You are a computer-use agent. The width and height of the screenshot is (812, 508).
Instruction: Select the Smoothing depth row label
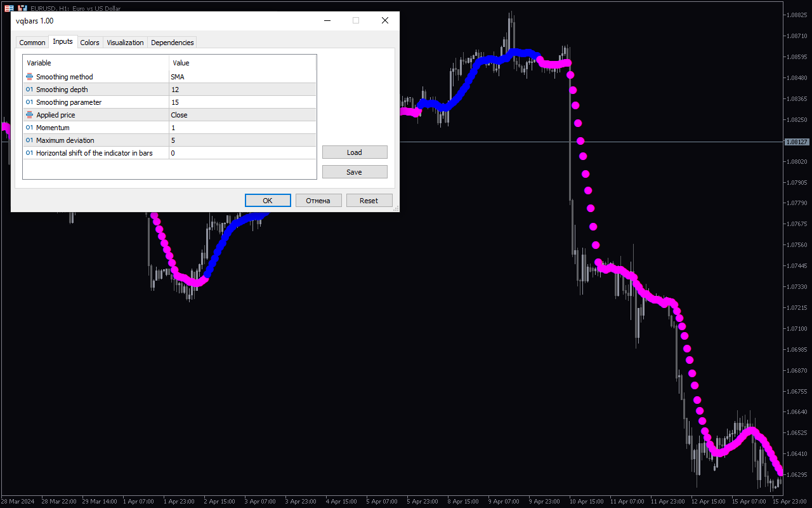62,90
